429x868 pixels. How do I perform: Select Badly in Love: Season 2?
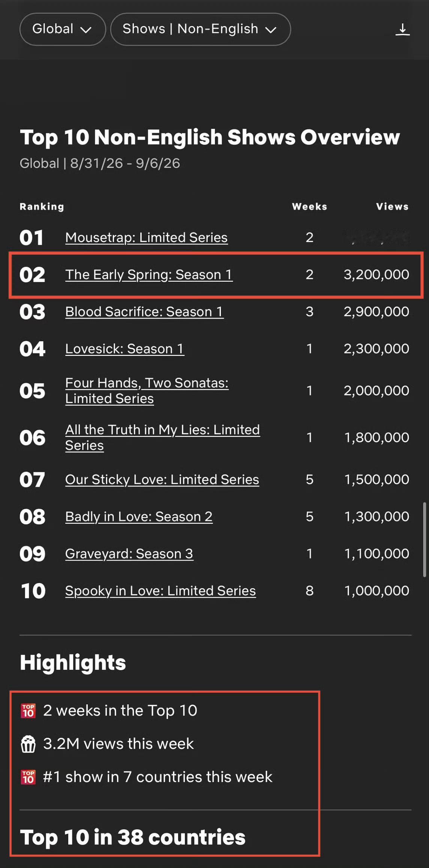pyautogui.click(x=139, y=517)
